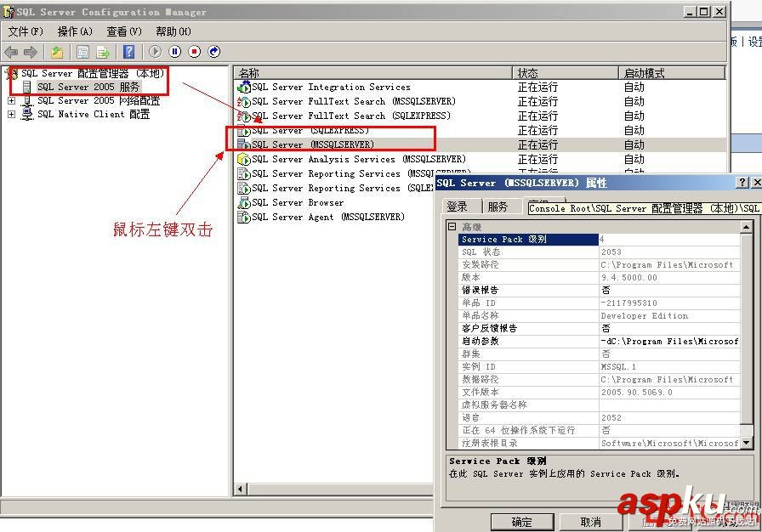This screenshot has width=762, height=532.
Task: Select the SQL Server Integration Services icon
Action: point(243,88)
